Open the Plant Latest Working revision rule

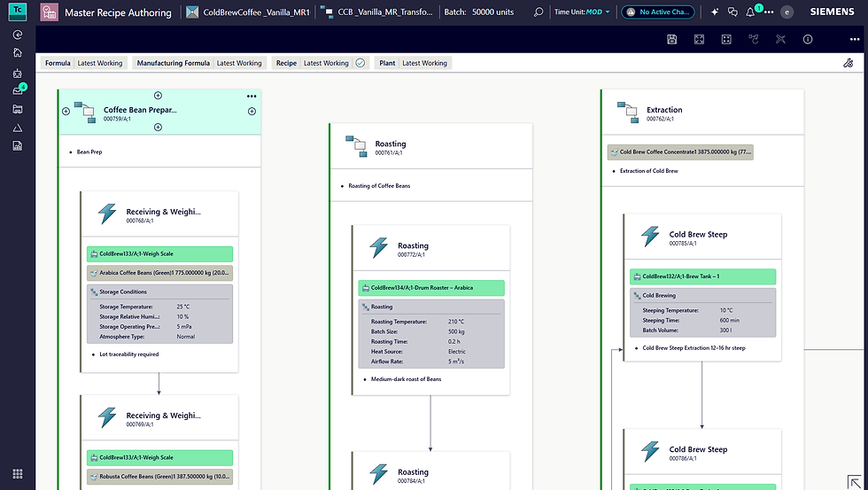coord(424,63)
